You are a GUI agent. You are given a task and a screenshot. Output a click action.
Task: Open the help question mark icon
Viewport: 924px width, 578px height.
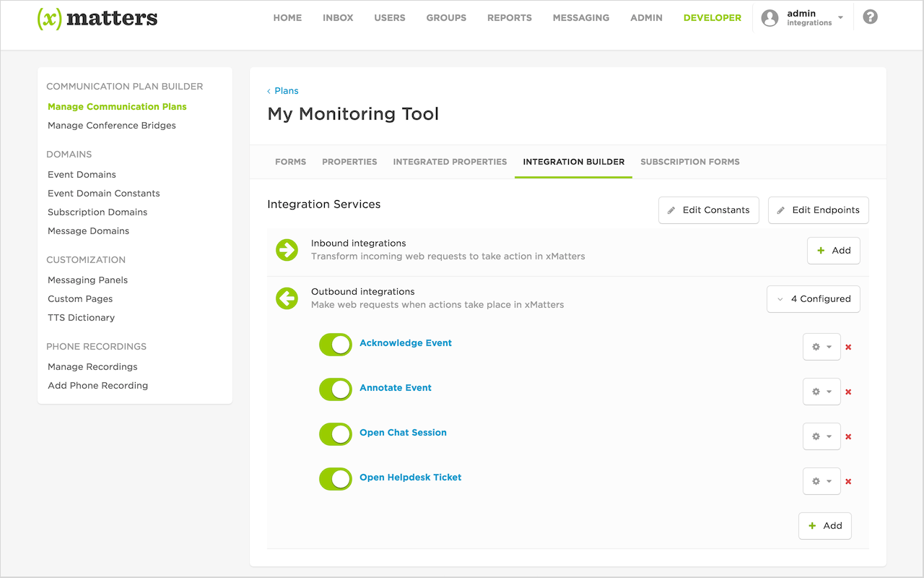click(x=871, y=17)
